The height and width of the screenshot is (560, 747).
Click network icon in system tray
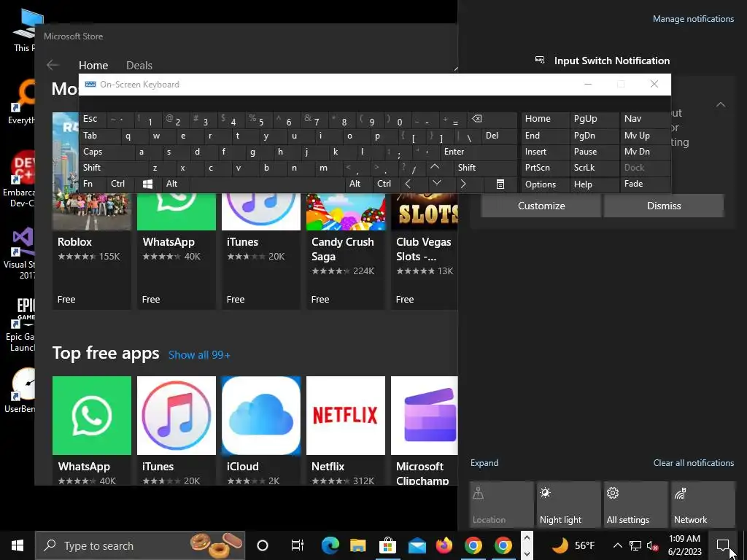click(x=635, y=545)
